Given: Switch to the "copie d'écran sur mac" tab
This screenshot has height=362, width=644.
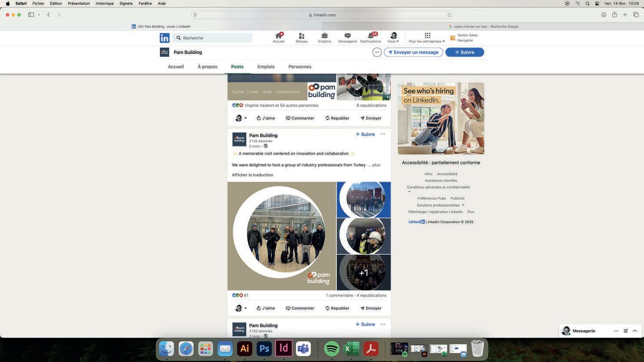Looking at the screenshot, I should tap(483, 26).
